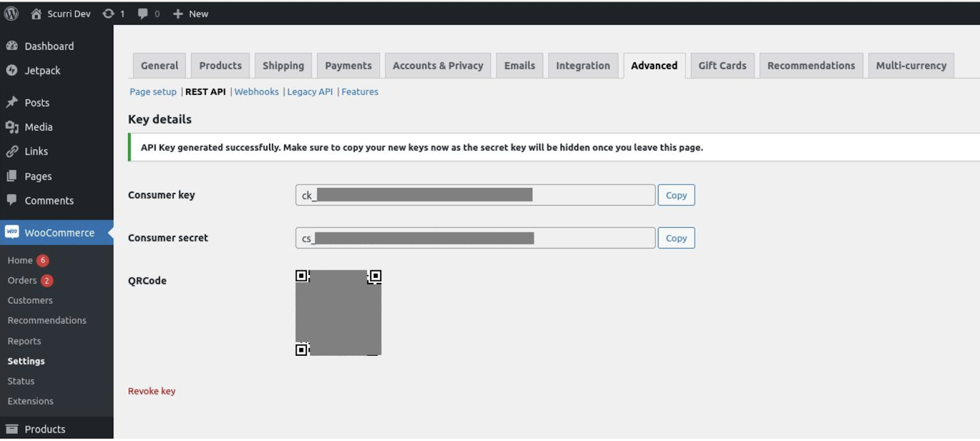Image resolution: width=980 pixels, height=441 pixels.
Task: Open Jetpack menu item
Action: tap(42, 70)
